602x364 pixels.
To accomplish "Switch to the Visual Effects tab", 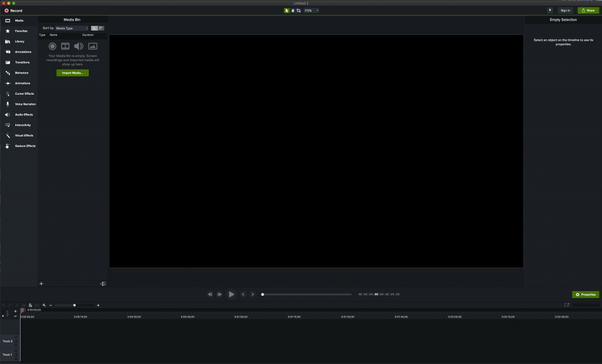I will point(24,135).
